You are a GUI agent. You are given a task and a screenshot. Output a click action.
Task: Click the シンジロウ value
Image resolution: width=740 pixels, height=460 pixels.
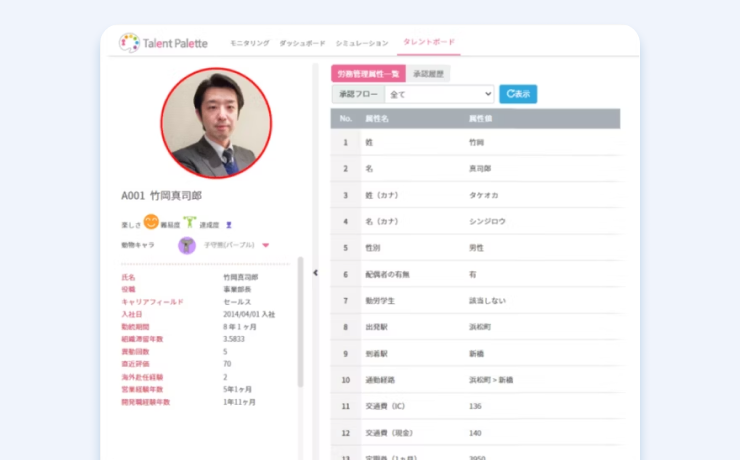click(488, 222)
